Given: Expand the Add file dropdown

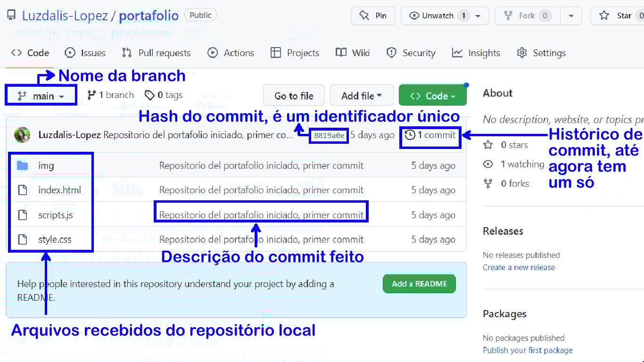Looking at the screenshot, I should click(362, 96).
